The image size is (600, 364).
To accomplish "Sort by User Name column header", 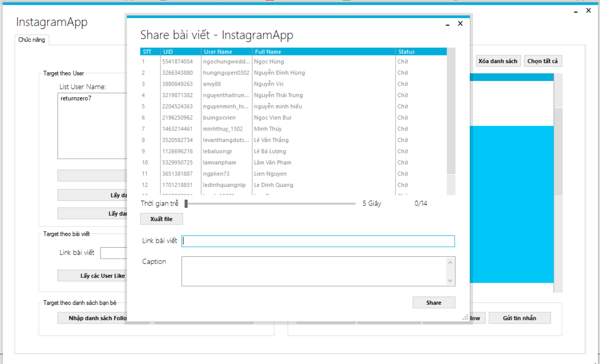I will point(227,52).
